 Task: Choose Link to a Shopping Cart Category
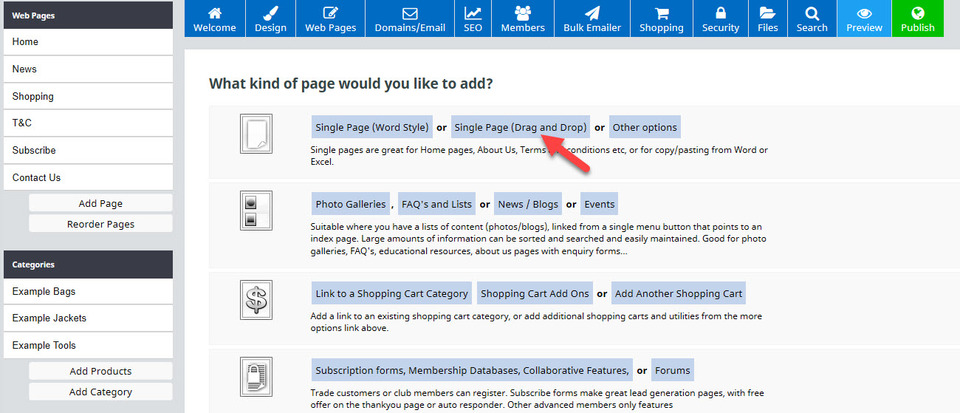coord(392,293)
